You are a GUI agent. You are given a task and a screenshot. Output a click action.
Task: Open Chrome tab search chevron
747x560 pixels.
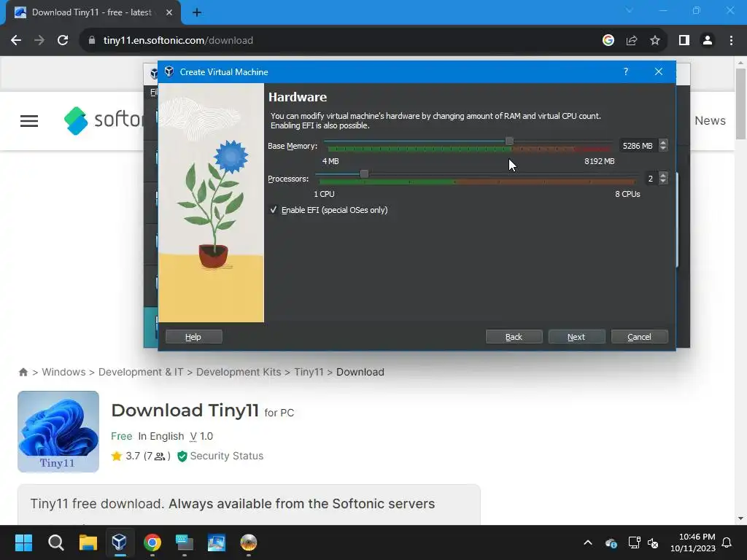coord(629,10)
